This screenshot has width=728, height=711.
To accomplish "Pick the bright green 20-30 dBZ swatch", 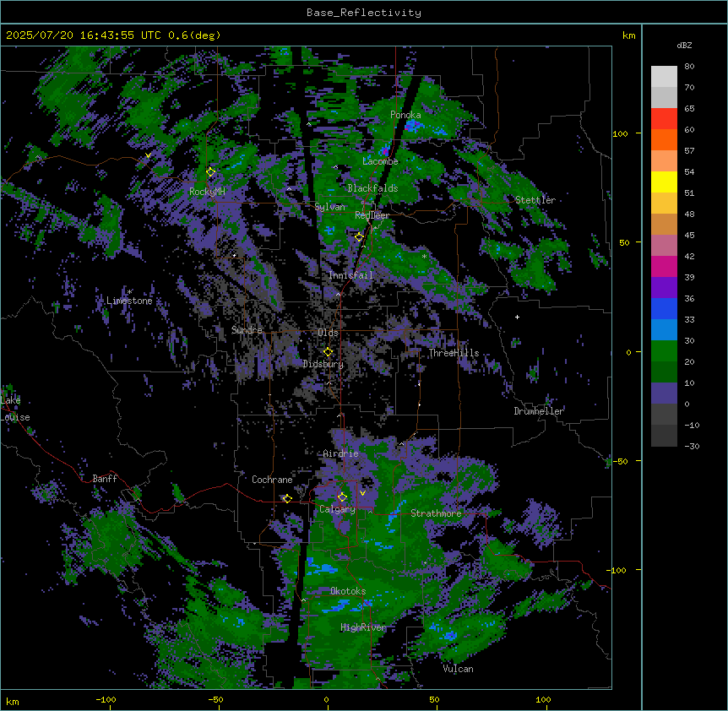I will (x=664, y=351).
